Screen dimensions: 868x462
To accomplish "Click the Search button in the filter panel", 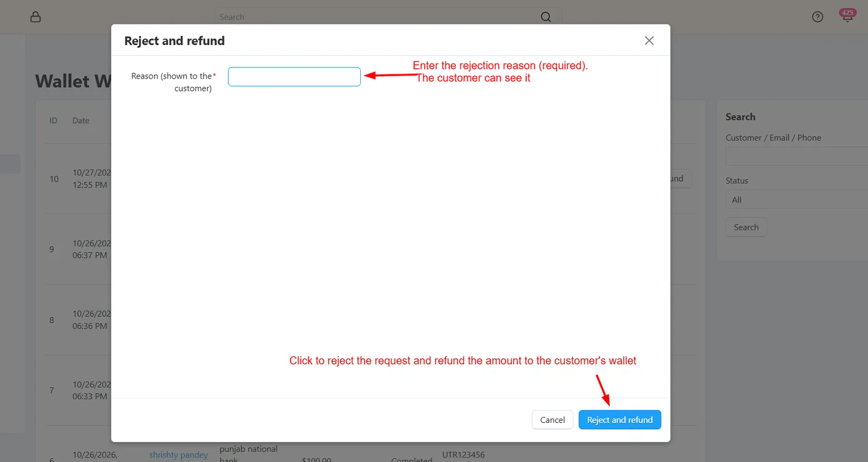I will pos(746,227).
